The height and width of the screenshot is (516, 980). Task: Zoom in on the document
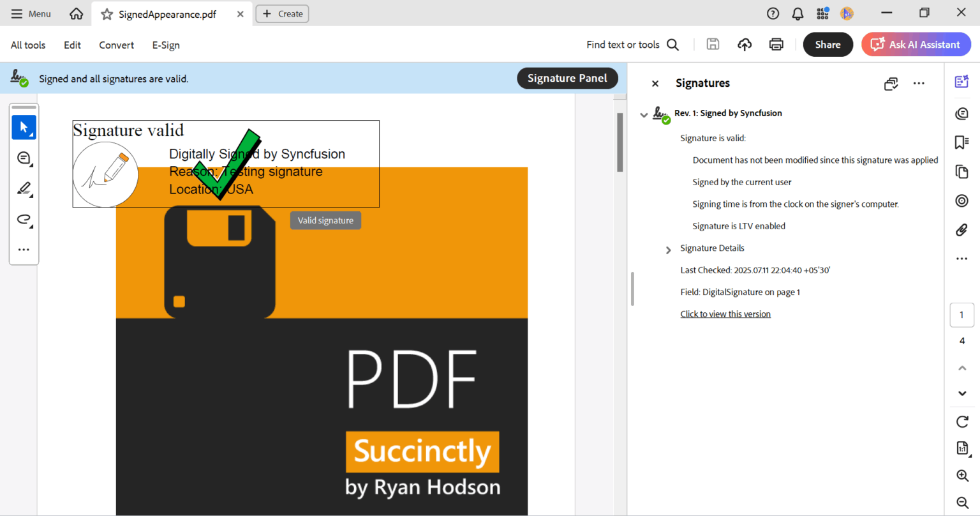tap(961, 475)
